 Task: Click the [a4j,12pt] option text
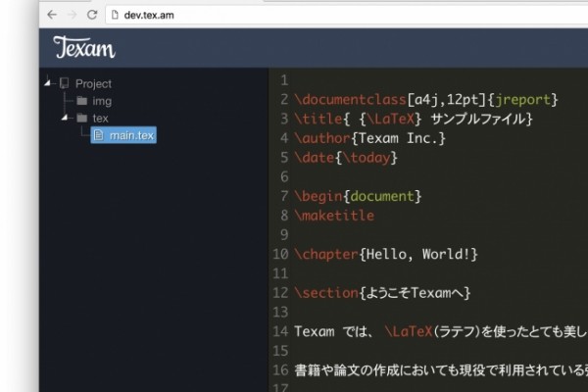pos(447,99)
